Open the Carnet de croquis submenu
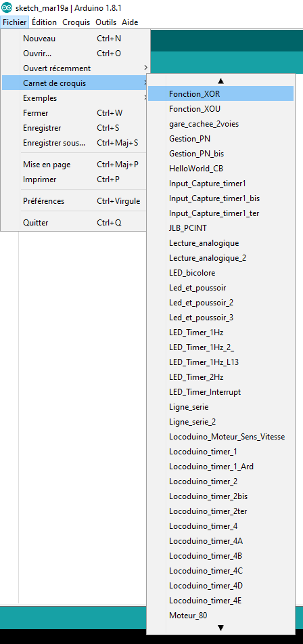The height and width of the screenshot is (644, 303). point(76,83)
